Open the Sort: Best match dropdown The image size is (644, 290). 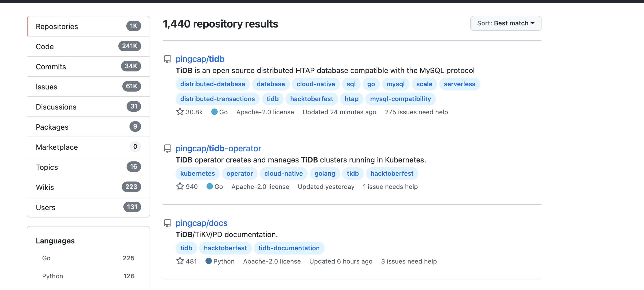(506, 23)
